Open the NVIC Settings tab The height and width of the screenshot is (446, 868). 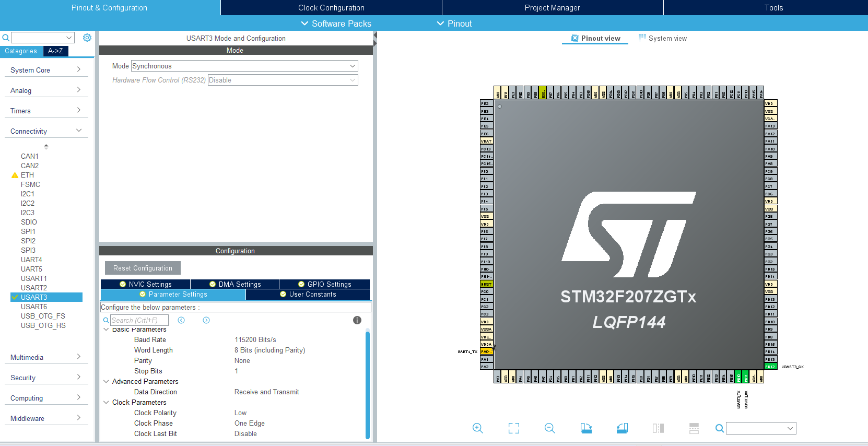coord(145,284)
